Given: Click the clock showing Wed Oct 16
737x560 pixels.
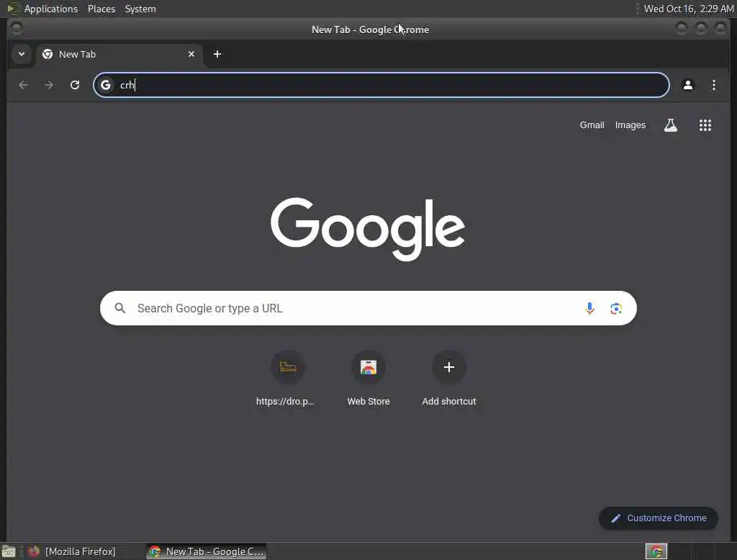Looking at the screenshot, I should [x=689, y=9].
